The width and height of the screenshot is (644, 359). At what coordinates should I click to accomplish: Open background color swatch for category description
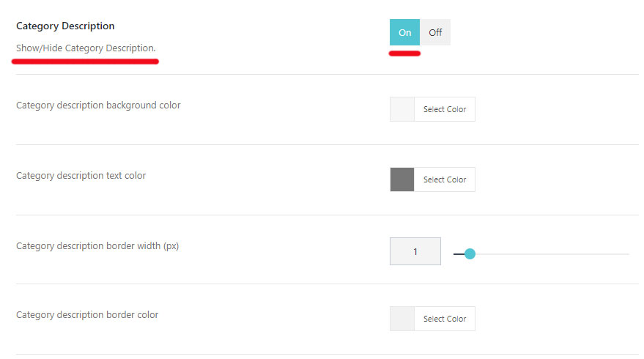point(402,109)
